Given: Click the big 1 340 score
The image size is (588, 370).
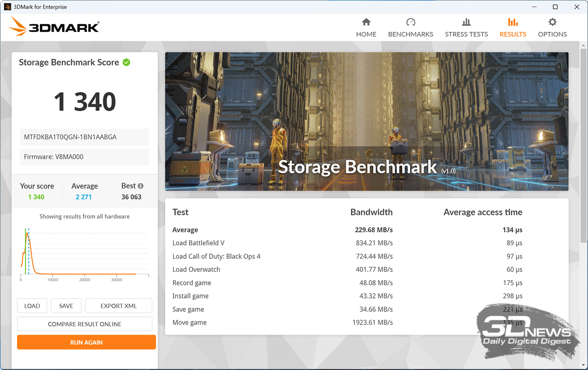Looking at the screenshot, I should coord(84,102).
